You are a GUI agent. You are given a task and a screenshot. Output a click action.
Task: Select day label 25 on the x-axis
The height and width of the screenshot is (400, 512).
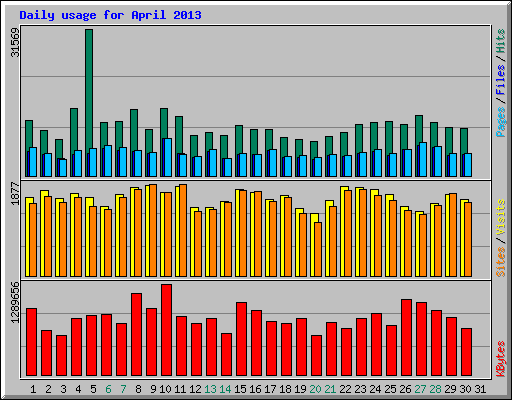click(390, 389)
